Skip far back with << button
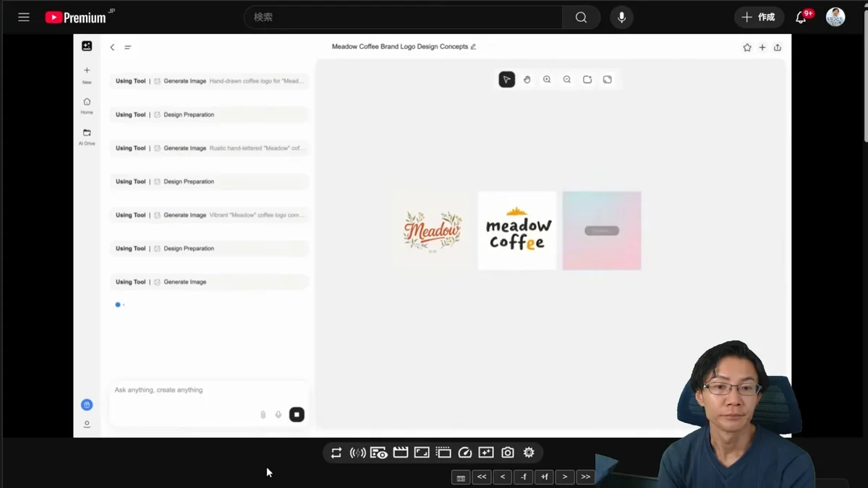The width and height of the screenshot is (868, 488). coord(482,477)
